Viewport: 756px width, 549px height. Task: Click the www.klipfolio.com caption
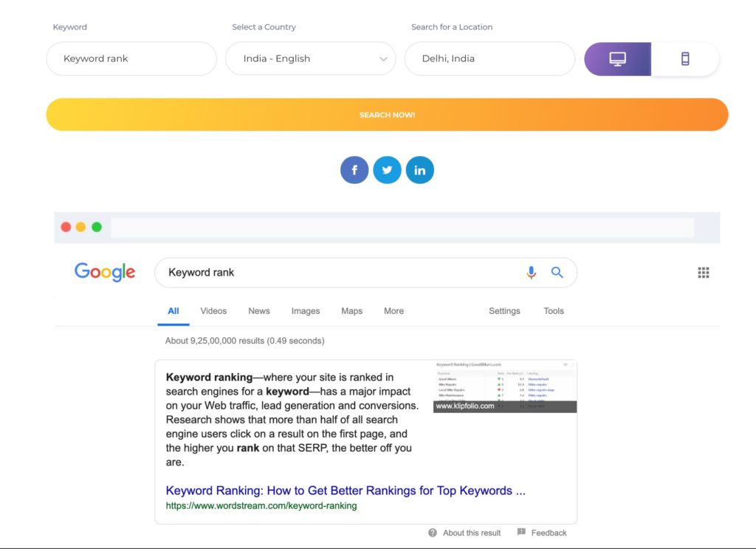tap(465, 406)
